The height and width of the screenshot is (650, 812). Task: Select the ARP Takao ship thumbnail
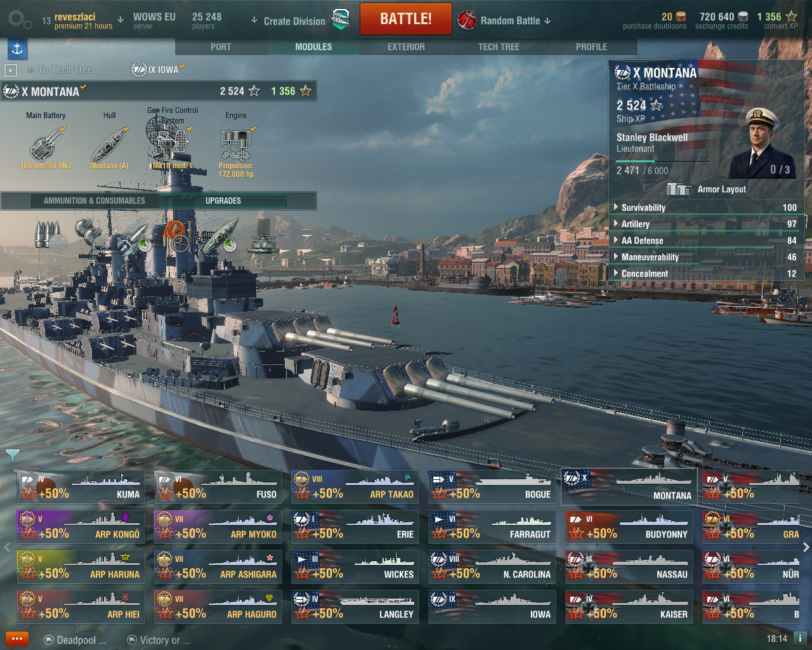click(355, 487)
